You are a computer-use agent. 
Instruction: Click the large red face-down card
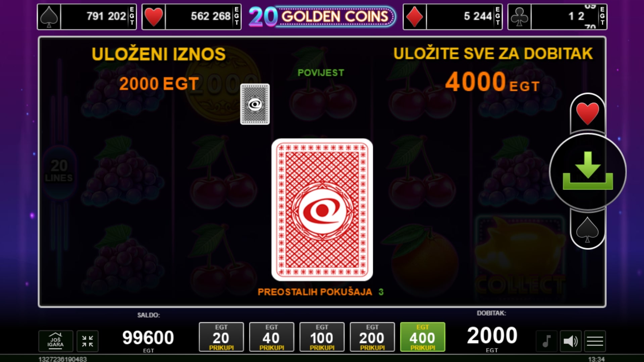pyautogui.click(x=322, y=210)
